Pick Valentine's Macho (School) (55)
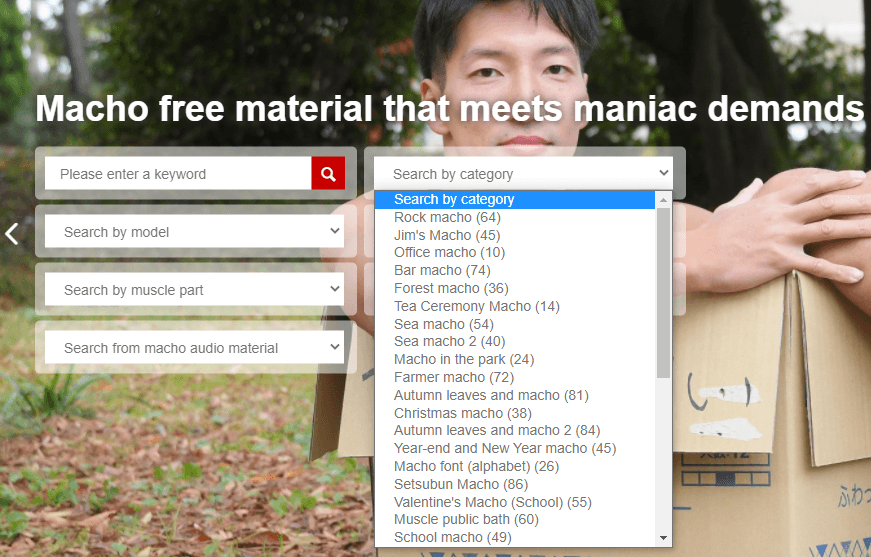Viewport: 871px width, 557px height. [x=515, y=501]
